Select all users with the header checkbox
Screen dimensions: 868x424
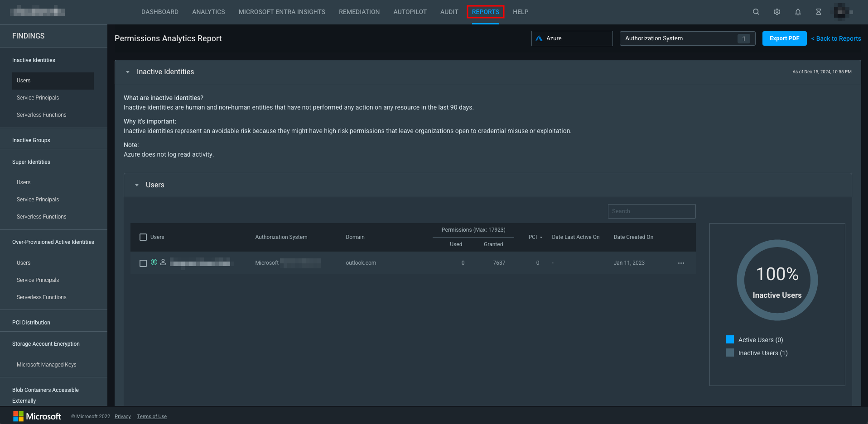[x=143, y=237]
